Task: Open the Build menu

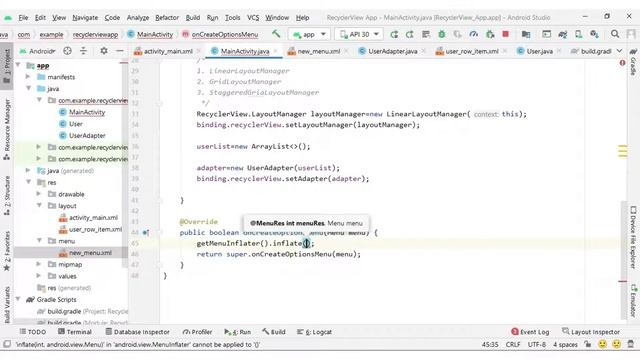Action: pos(193,18)
